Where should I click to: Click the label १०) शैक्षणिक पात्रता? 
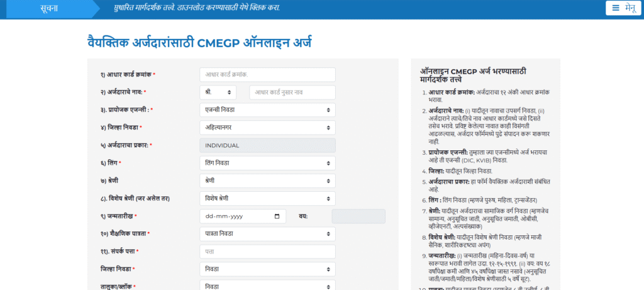[125, 234]
